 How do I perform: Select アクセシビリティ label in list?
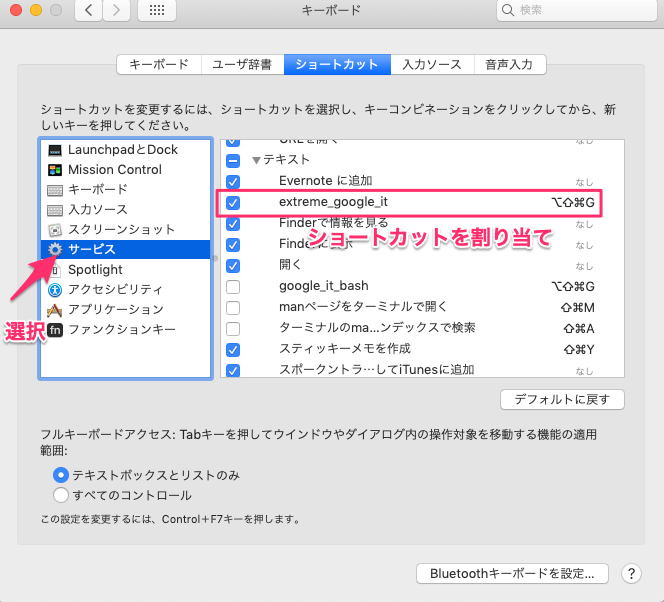[115, 290]
